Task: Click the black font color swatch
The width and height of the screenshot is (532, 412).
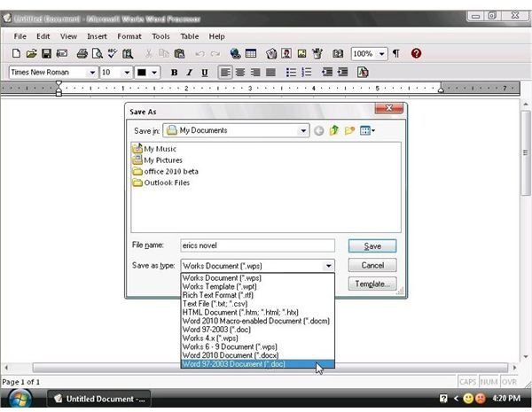Action: tap(142, 73)
